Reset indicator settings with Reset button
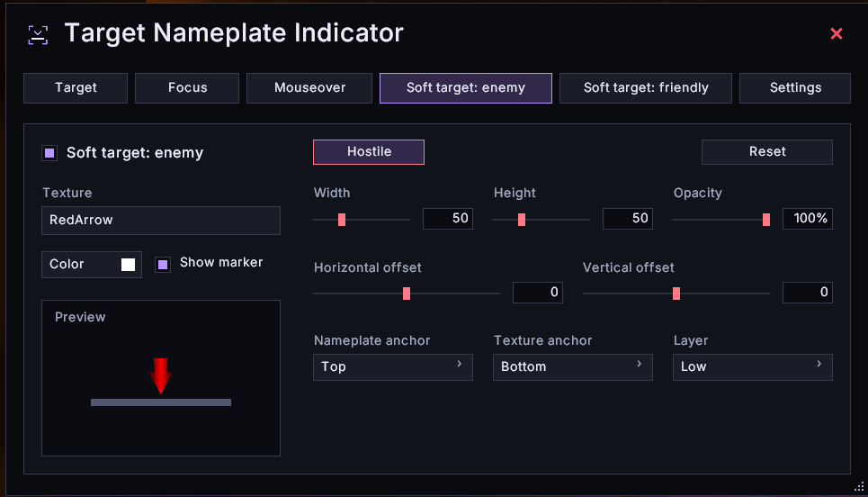 tap(767, 152)
